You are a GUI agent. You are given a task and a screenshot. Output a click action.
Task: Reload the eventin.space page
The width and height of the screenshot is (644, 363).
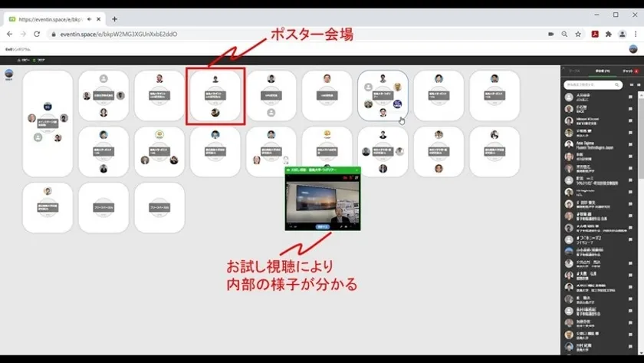pyautogui.click(x=37, y=34)
